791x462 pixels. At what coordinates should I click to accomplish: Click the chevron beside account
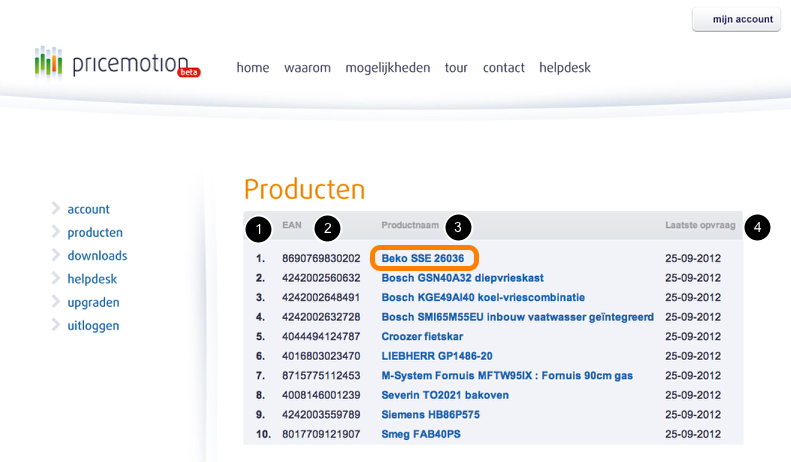tap(55, 208)
